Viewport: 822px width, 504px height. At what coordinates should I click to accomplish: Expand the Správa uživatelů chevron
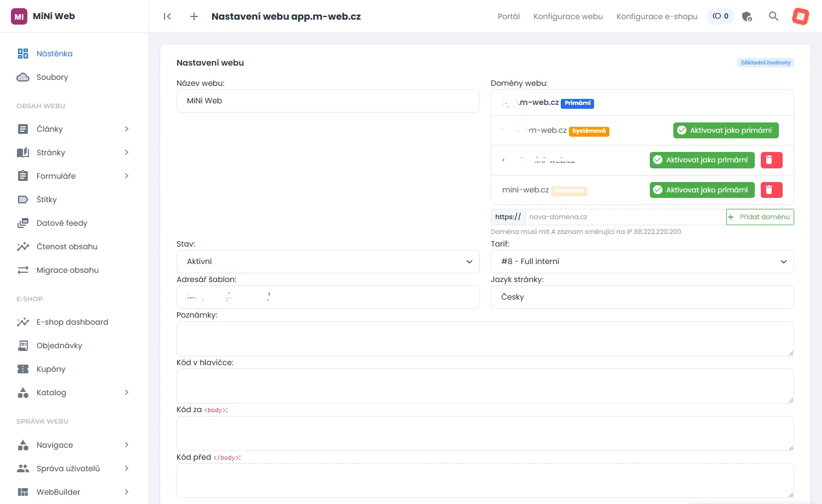point(127,468)
